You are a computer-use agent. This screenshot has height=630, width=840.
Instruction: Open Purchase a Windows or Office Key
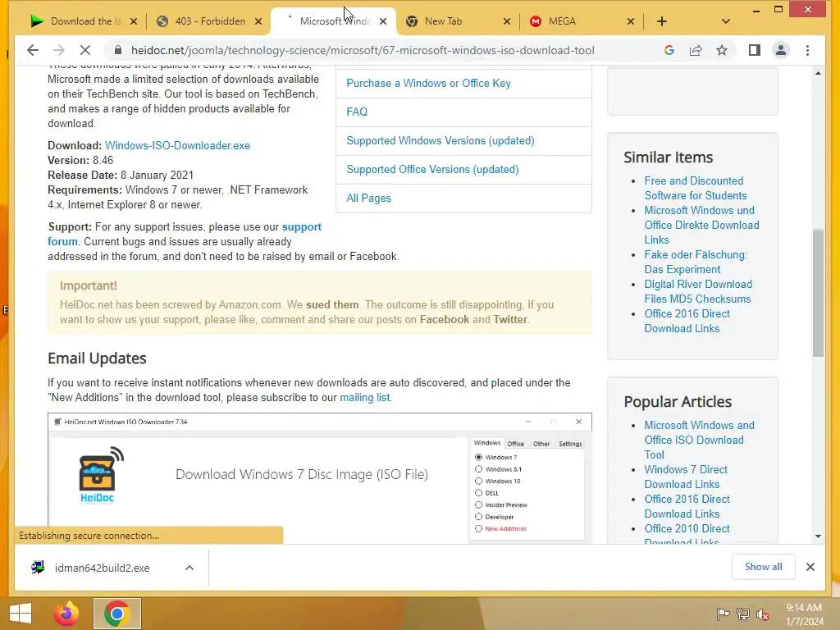point(428,83)
